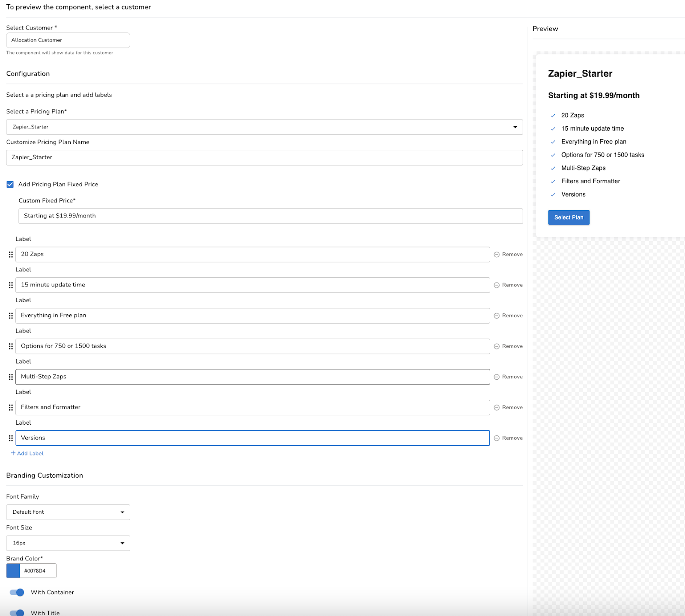Toggle the With Container switch
The image size is (685, 616).
tap(17, 592)
